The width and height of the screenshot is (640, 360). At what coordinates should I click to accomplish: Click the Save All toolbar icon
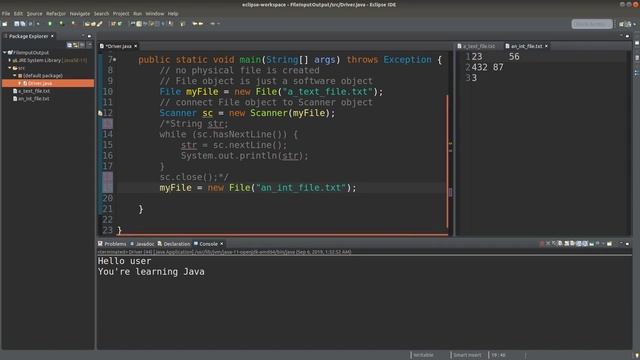(23, 24)
